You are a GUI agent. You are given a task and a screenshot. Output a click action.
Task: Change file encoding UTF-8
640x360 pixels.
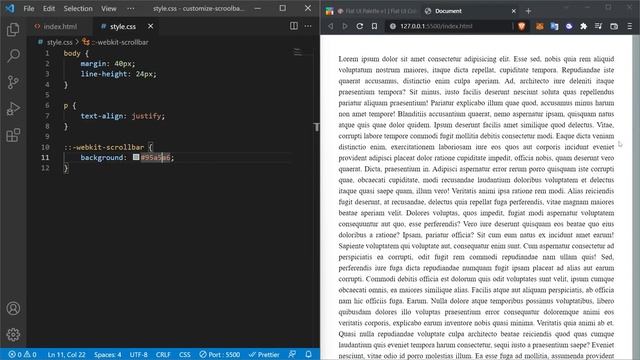tap(139, 354)
